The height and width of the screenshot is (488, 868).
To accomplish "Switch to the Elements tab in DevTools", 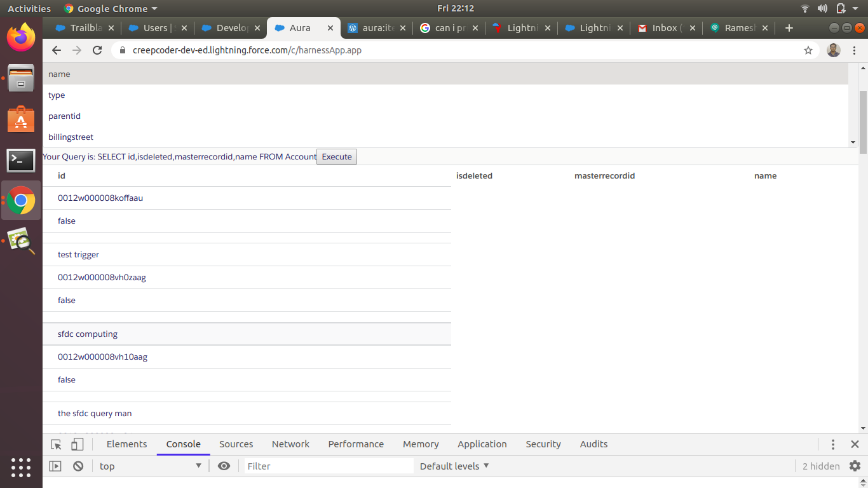I will 126,444.
